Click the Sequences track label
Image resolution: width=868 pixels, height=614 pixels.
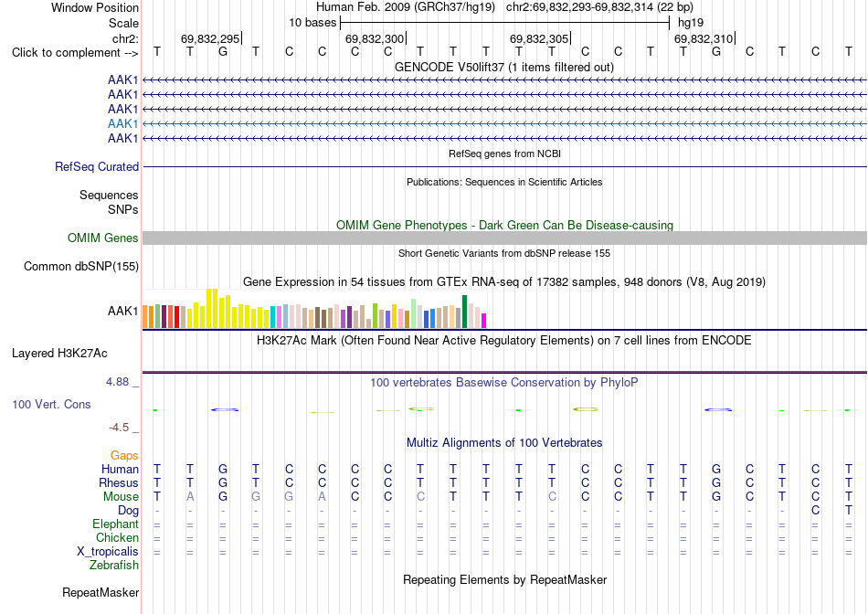click(x=109, y=195)
